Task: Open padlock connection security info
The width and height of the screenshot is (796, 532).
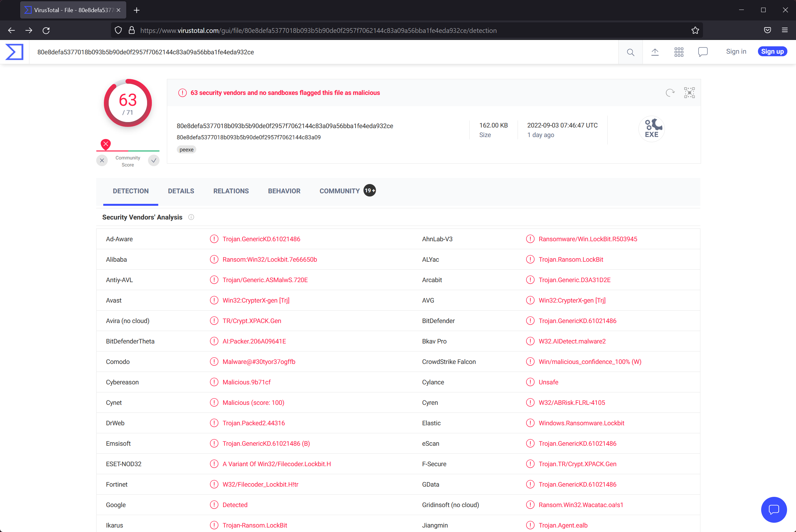Action: pyautogui.click(x=132, y=31)
